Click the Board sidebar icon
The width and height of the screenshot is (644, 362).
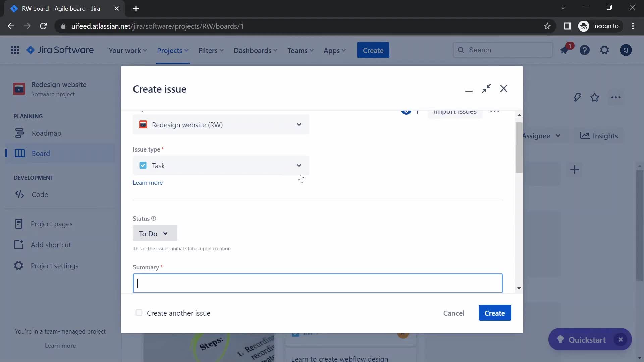pos(19,153)
